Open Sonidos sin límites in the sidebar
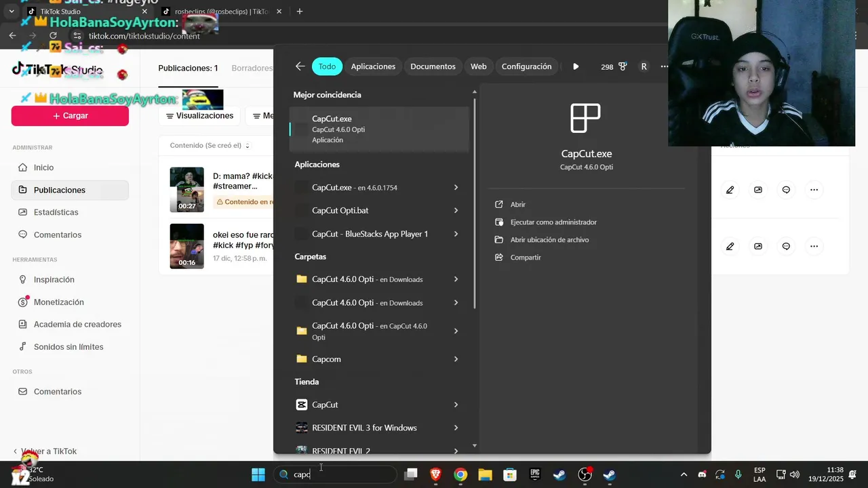 pyautogui.click(x=70, y=346)
